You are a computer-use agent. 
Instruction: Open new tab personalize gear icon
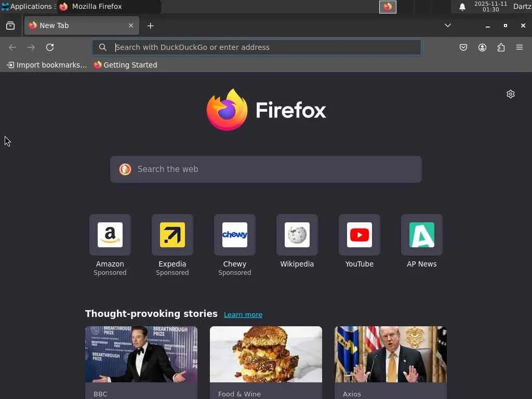click(x=511, y=94)
